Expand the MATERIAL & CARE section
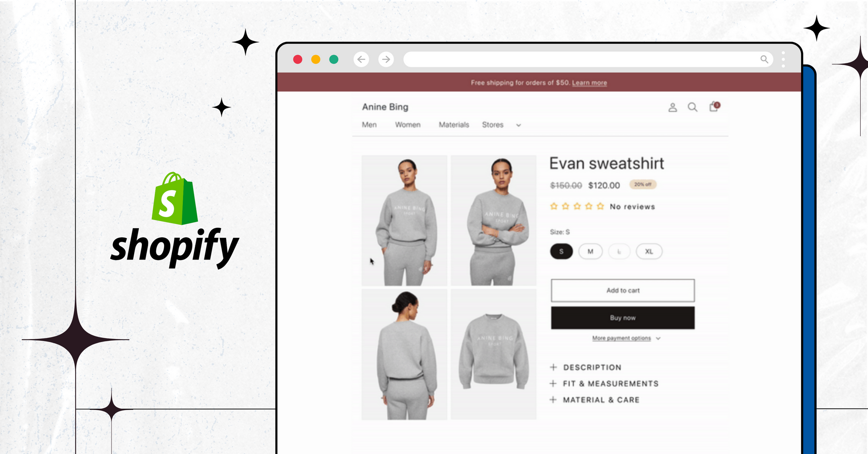 595,400
